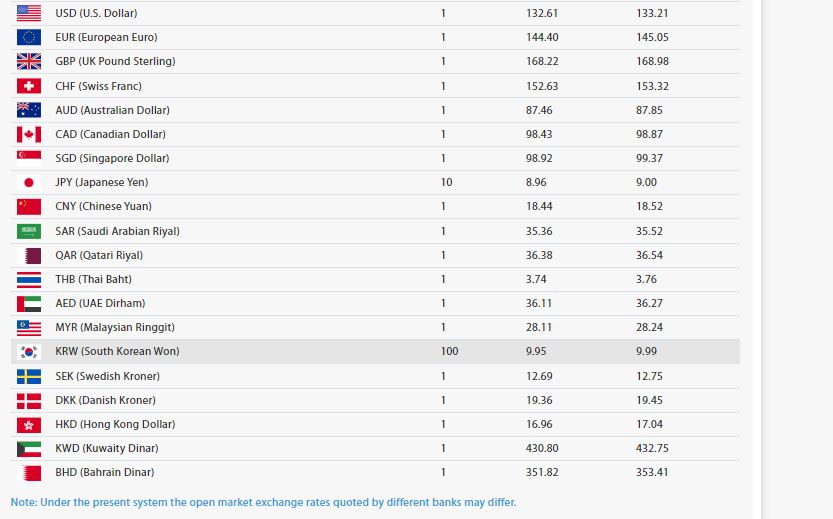Viewport: 833px width, 519px height.
Task: Click the South Korean flag icon
Action: click(29, 352)
